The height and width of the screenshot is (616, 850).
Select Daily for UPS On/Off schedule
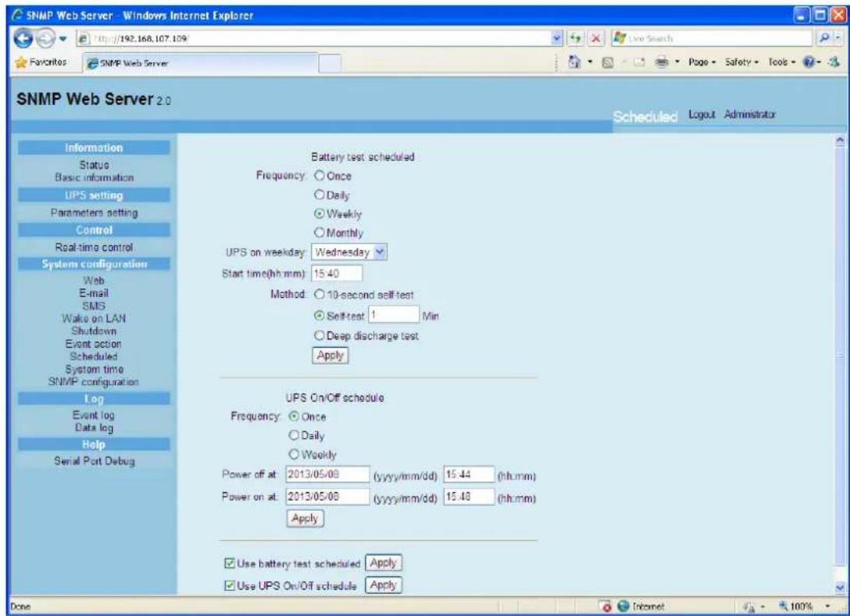coord(294,435)
